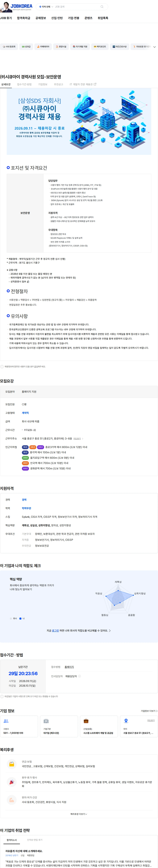Open the 기업·연봉 menu
The height and width of the screenshot is (868, 158).
click(74, 18)
